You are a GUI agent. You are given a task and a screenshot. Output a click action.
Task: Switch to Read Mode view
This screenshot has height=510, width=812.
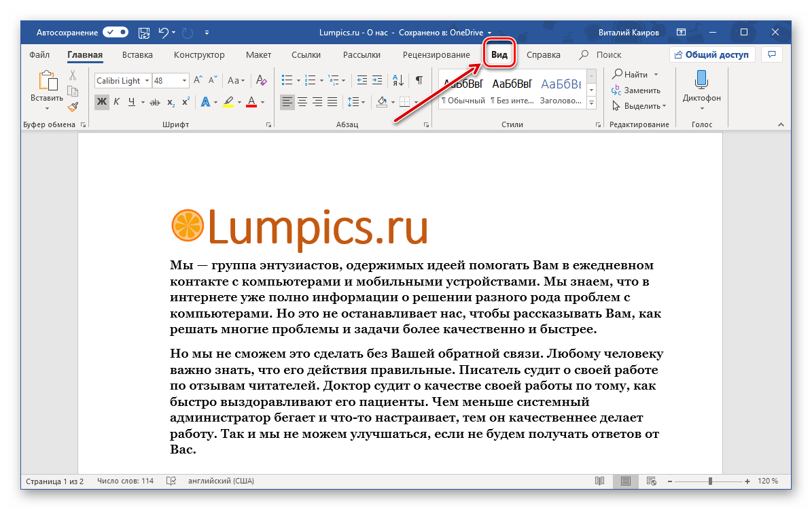tap(600, 481)
